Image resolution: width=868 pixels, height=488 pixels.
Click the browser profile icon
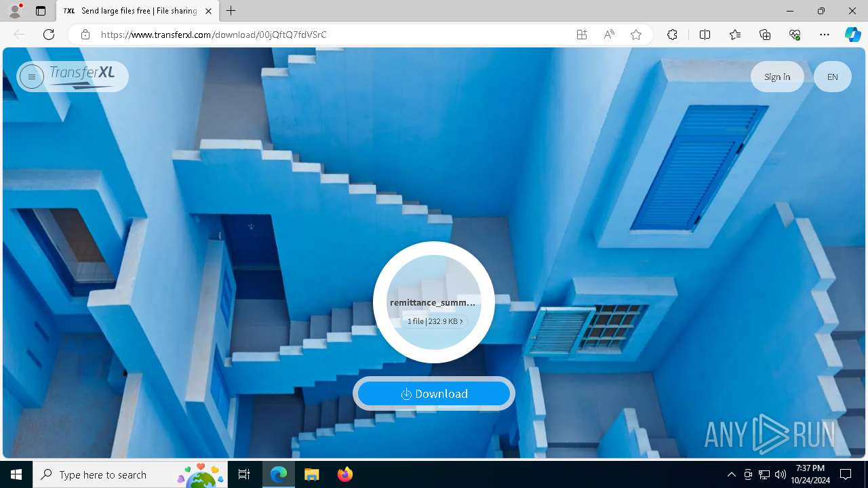[15, 11]
